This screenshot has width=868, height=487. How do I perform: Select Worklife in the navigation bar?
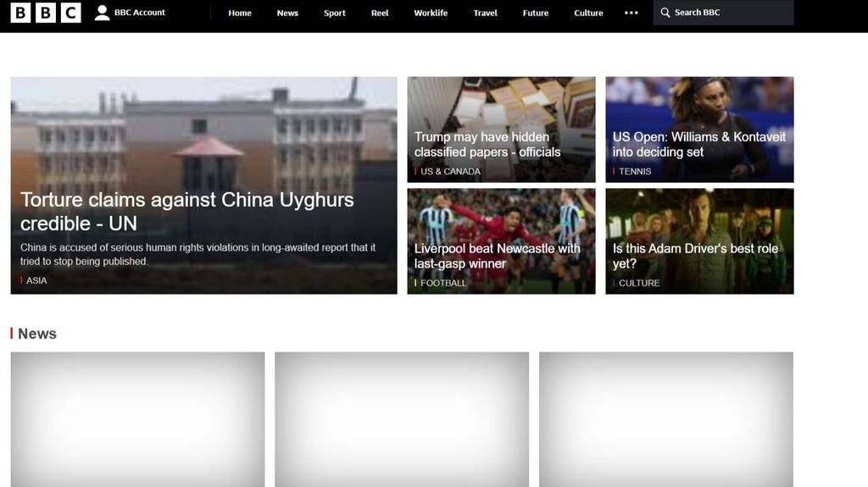pyautogui.click(x=431, y=13)
